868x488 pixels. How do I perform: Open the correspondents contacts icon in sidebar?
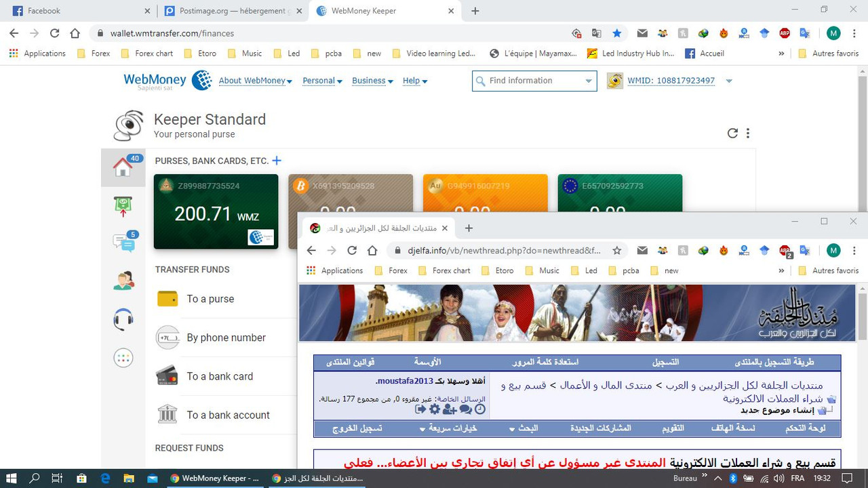click(x=123, y=280)
